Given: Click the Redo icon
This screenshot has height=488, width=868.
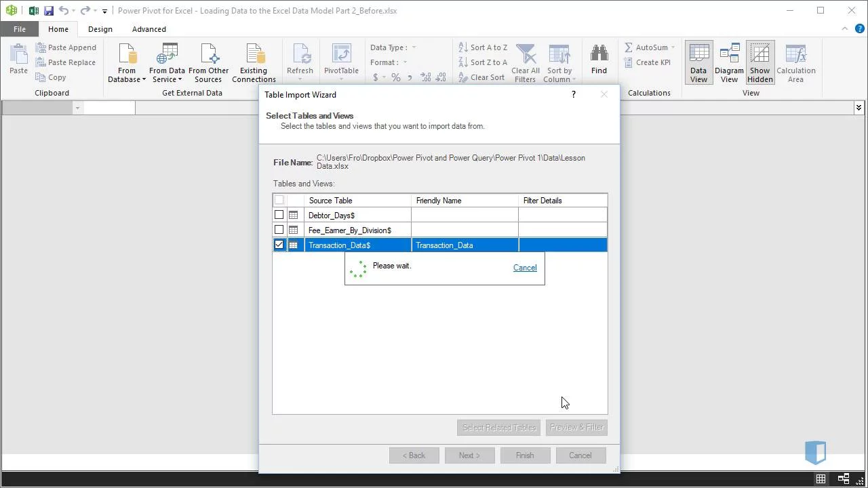Looking at the screenshot, I should coord(85,10).
